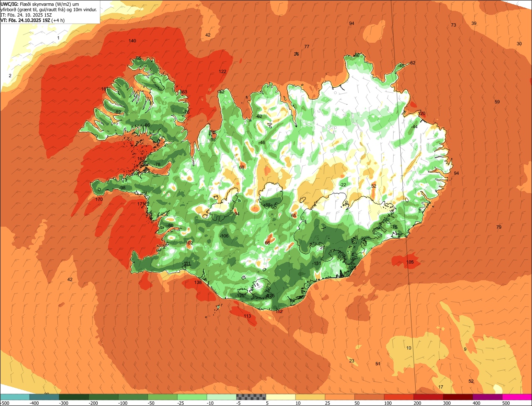The image size is (532, 406).
Task: Click the map value '39' in the top right
Action: coord(474,23)
